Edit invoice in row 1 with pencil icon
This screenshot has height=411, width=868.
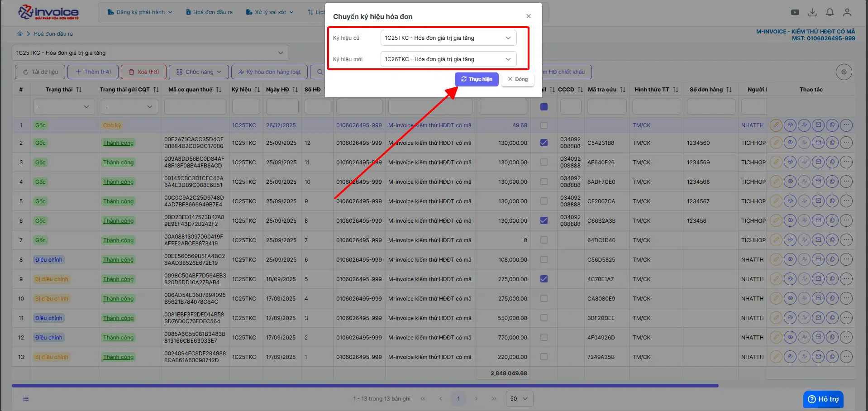click(x=776, y=125)
